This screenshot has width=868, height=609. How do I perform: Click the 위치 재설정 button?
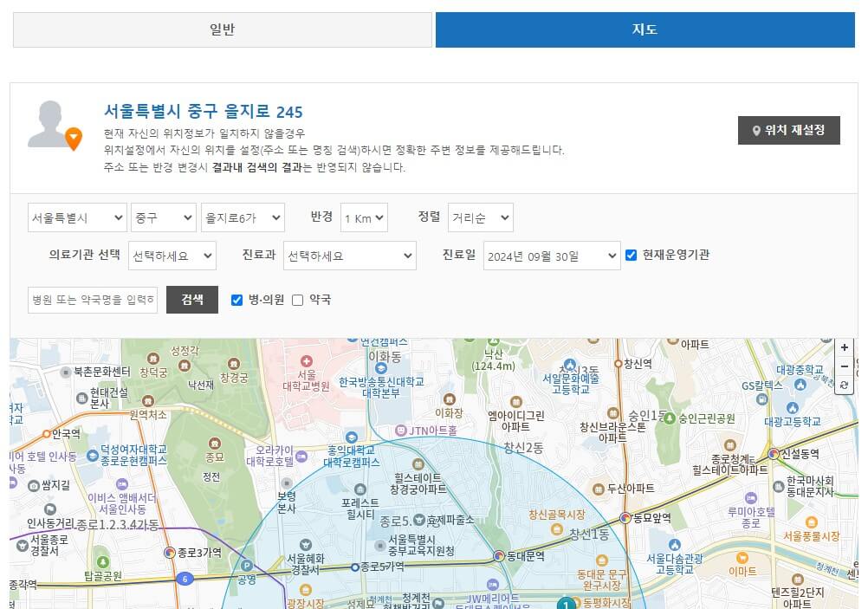pyautogui.click(x=787, y=131)
